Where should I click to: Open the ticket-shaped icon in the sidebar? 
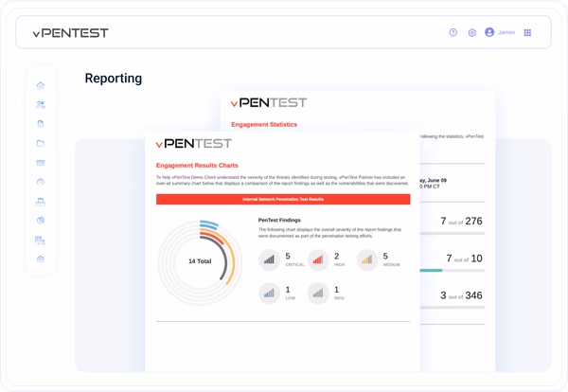[x=41, y=163]
